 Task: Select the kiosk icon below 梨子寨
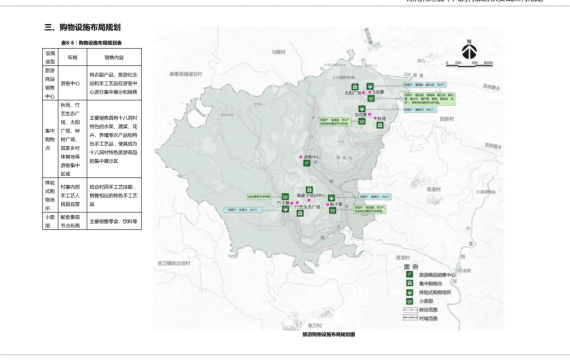332,210
